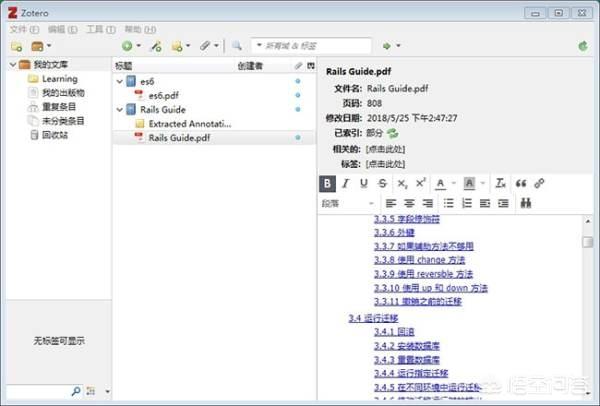This screenshot has height=406, width=600.
Task: Toggle Bold in the note editor
Action: click(328, 184)
